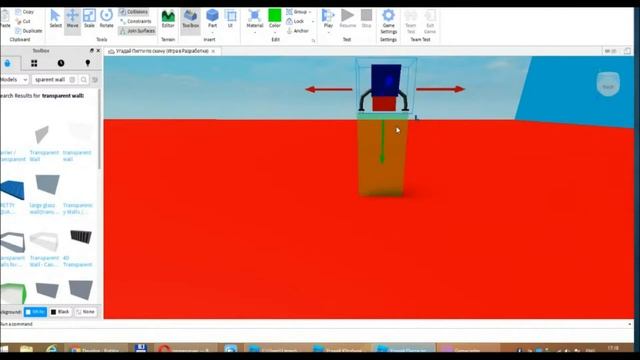Image resolution: width=640 pixels, height=360 pixels.
Task: Click the Stop test button
Action: (367, 19)
